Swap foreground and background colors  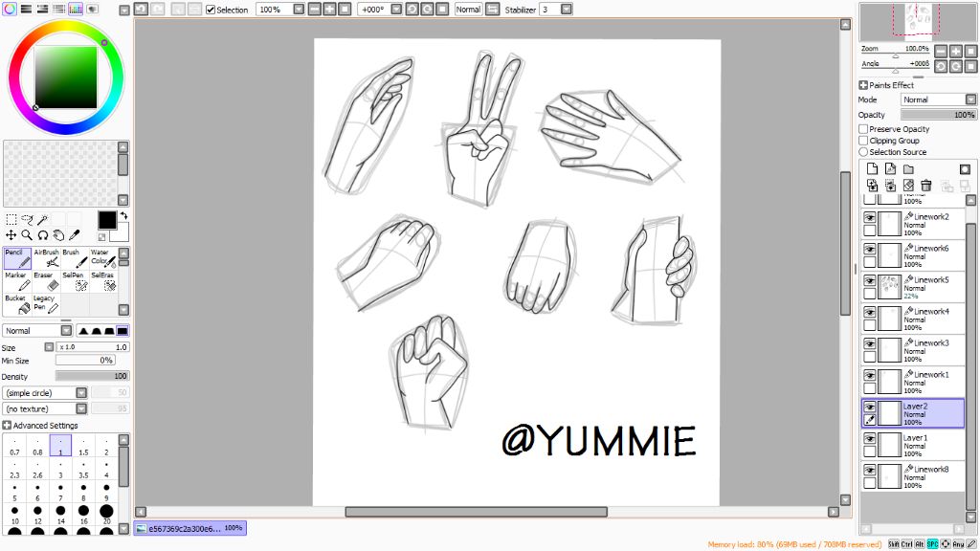[x=123, y=215]
